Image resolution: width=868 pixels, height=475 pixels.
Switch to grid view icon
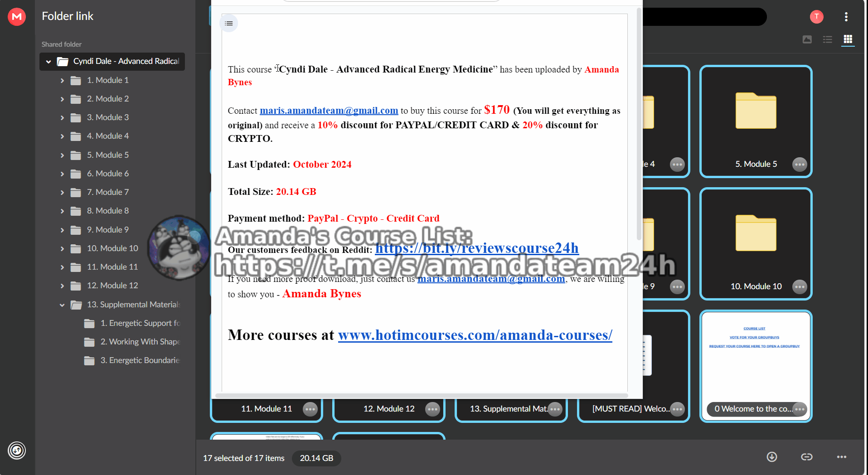(x=848, y=39)
